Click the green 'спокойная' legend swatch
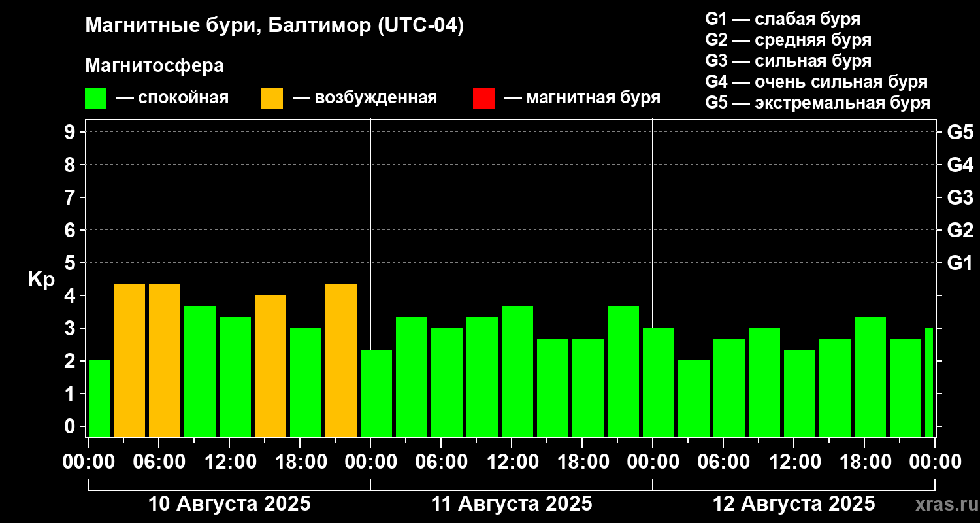Screen dimensions: 980x523 pyautogui.click(x=95, y=99)
